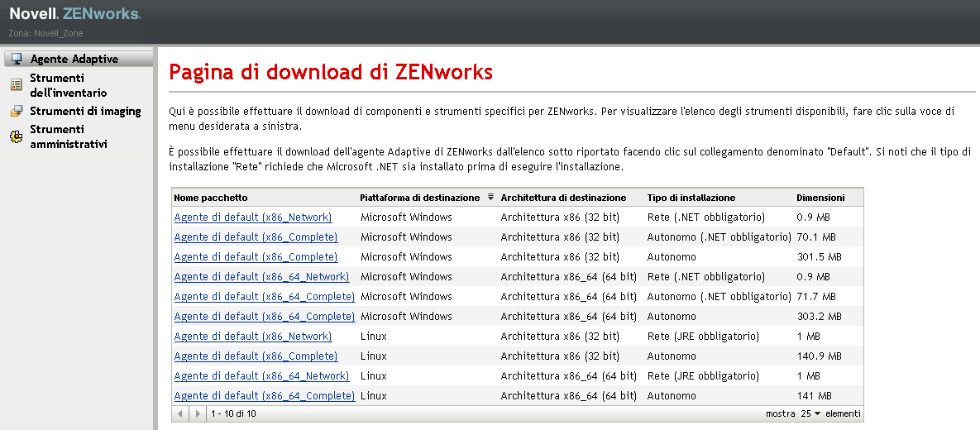Viewport: 980px width, 430px height.
Task: Click the '70.1 MB' size cell
Action: [816, 237]
